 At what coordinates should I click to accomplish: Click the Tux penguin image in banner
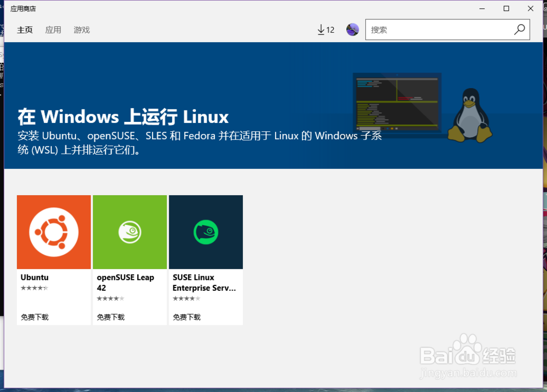(x=469, y=115)
